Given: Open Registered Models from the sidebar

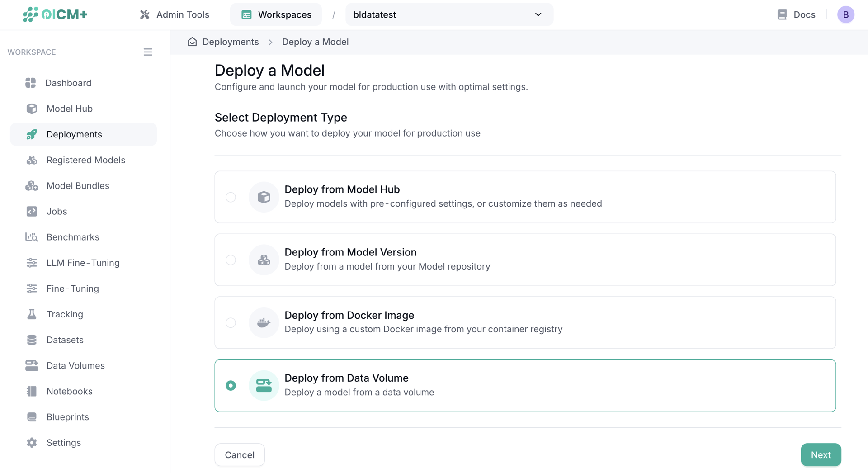Looking at the screenshot, I should [86, 160].
